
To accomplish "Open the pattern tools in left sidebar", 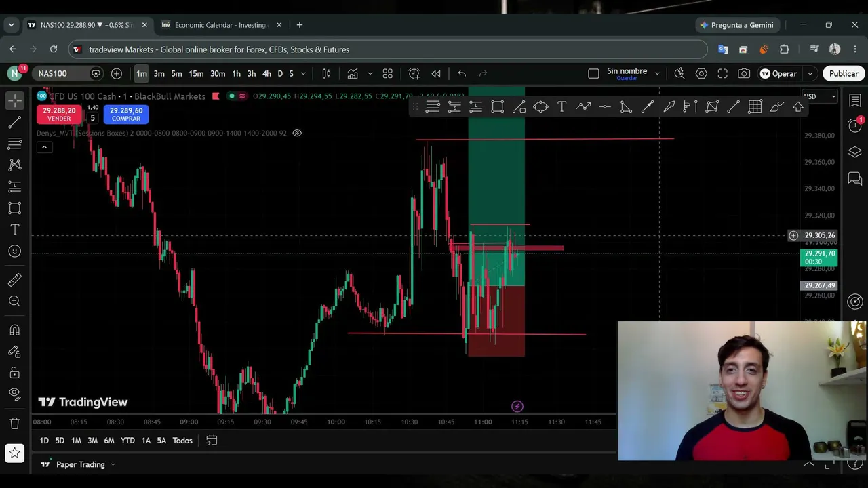I will click(14, 165).
